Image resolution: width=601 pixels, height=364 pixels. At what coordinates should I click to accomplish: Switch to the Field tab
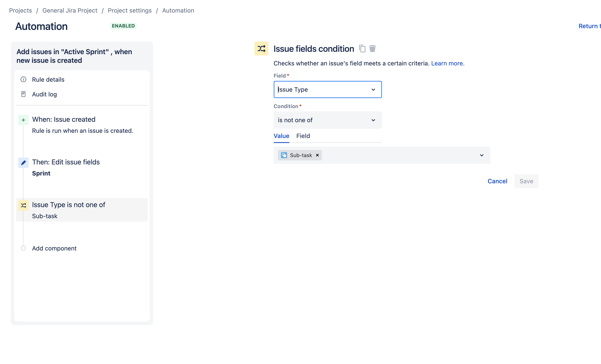[303, 136]
